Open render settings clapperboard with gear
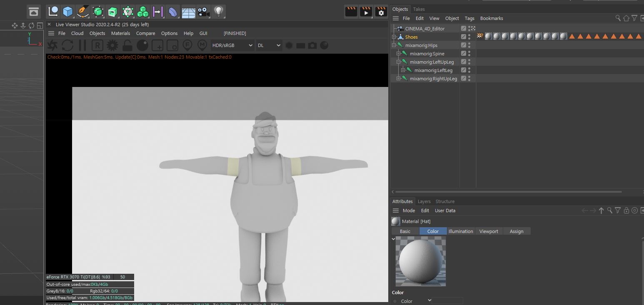 tap(381, 12)
